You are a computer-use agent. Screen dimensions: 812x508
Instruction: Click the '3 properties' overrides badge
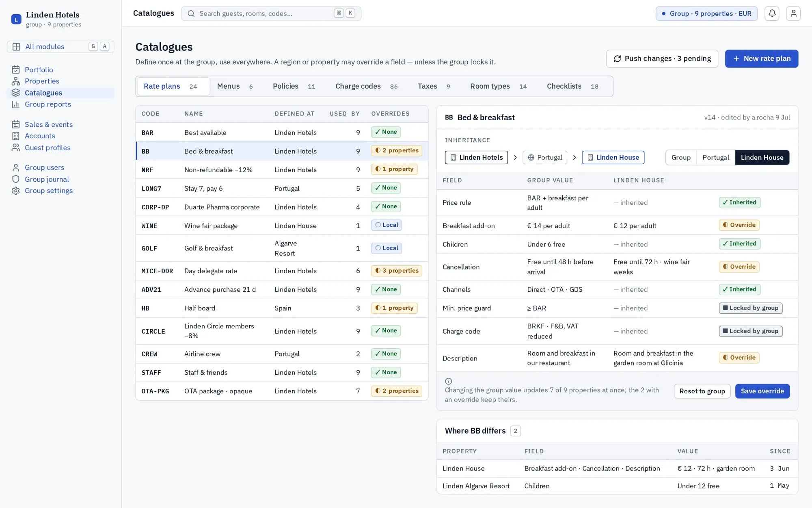(396, 271)
